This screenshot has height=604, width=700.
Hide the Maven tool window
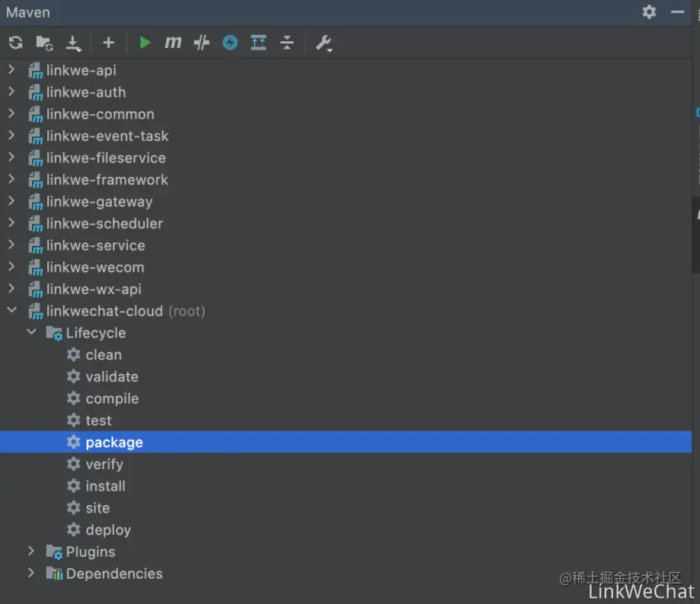tap(677, 12)
